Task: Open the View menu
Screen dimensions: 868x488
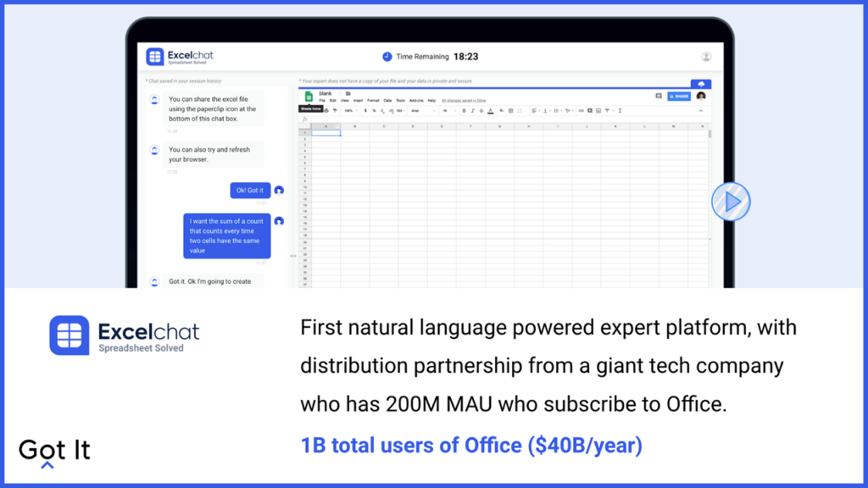Action: pyautogui.click(x=345, y=101)
